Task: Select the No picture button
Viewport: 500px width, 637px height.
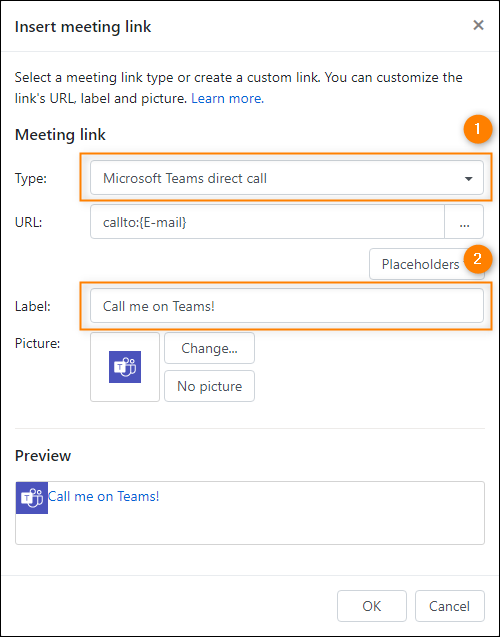Action: (x=209, y=386)
